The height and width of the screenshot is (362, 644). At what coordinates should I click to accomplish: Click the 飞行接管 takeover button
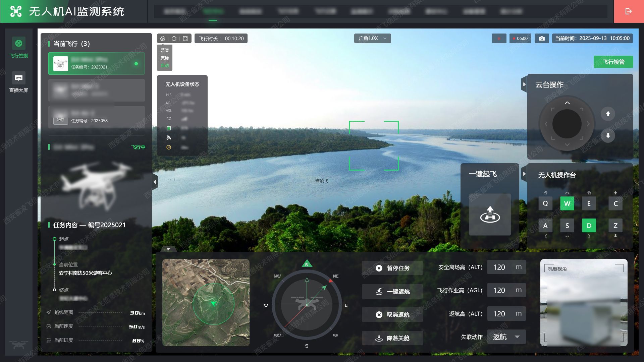pyautogui.click(x=613, y=62)
